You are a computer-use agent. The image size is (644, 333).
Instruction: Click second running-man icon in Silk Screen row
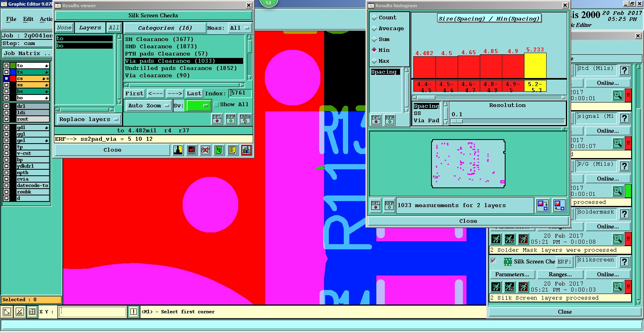pyautogui.click(x=510, y=287)
